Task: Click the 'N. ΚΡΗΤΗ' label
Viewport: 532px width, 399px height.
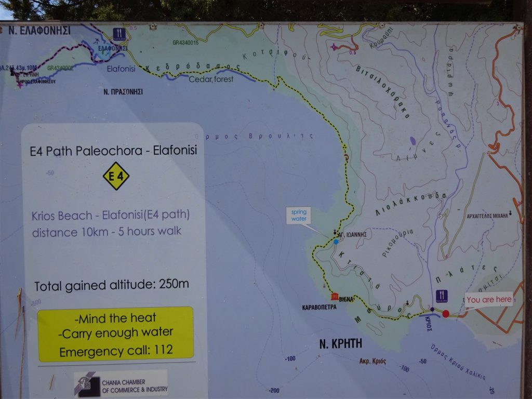Action: pos(341,343)
